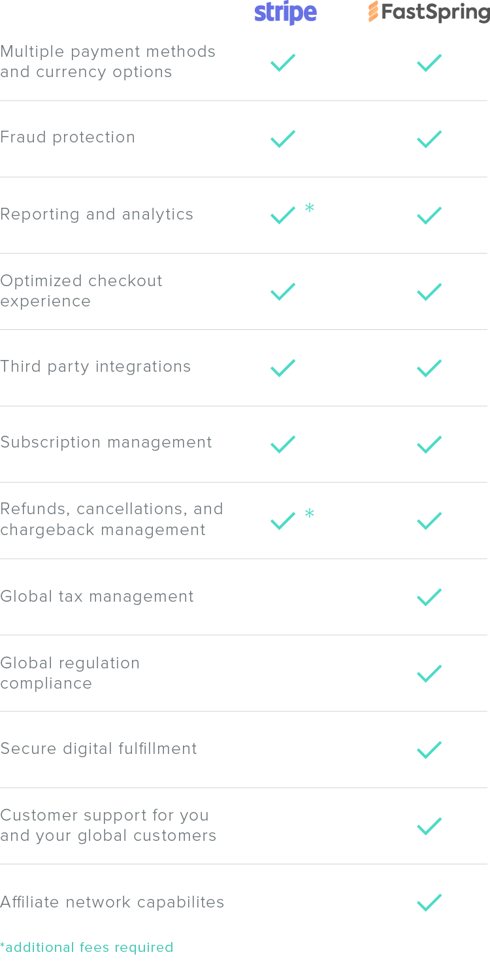The width and height of the screenshot is (490, 980).
Task: Click FastSpring checkmark for Global regulation compliance
Action: [429, 674]
